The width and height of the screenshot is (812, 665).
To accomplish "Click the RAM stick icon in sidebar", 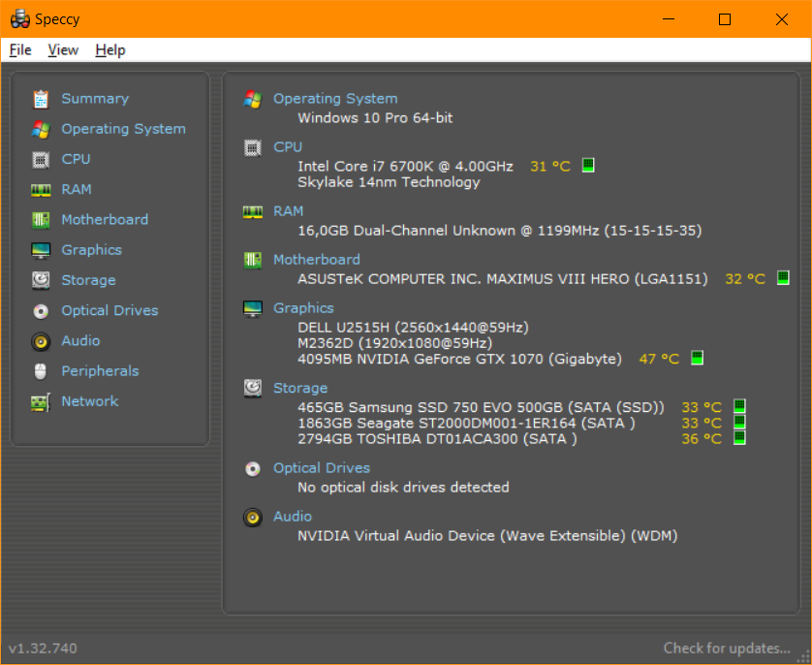I will [41, 190].
